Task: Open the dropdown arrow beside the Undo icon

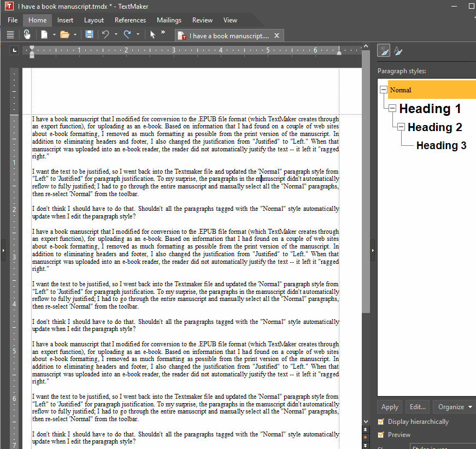Action: [115, 34]
